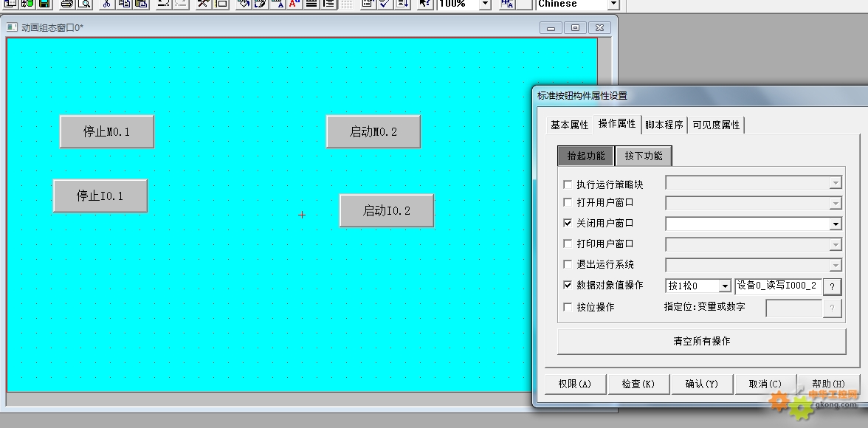This screenshot has width=868, height=428.
Task: Open the 关闭用户窗口 window dropdown list
Action: click(836, 224)
